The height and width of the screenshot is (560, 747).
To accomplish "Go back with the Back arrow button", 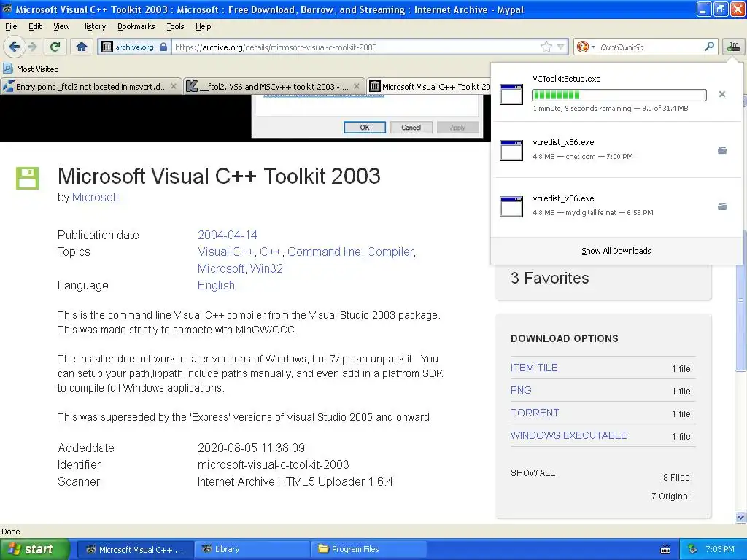I will (15, 47).
